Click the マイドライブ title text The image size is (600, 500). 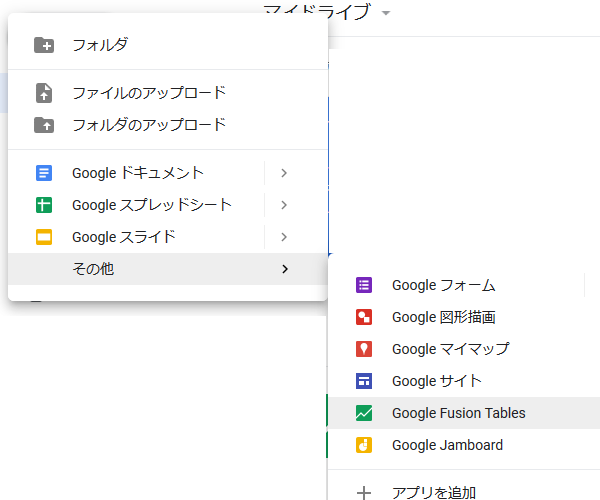point(317,10)
